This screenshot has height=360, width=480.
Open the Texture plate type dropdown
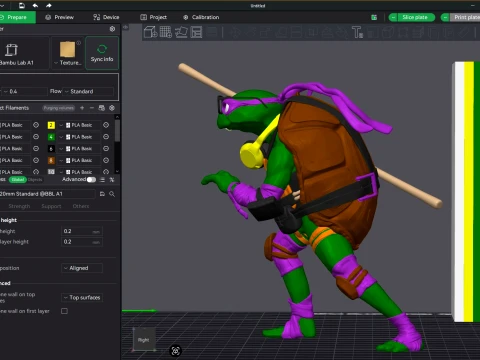[67, 63]
